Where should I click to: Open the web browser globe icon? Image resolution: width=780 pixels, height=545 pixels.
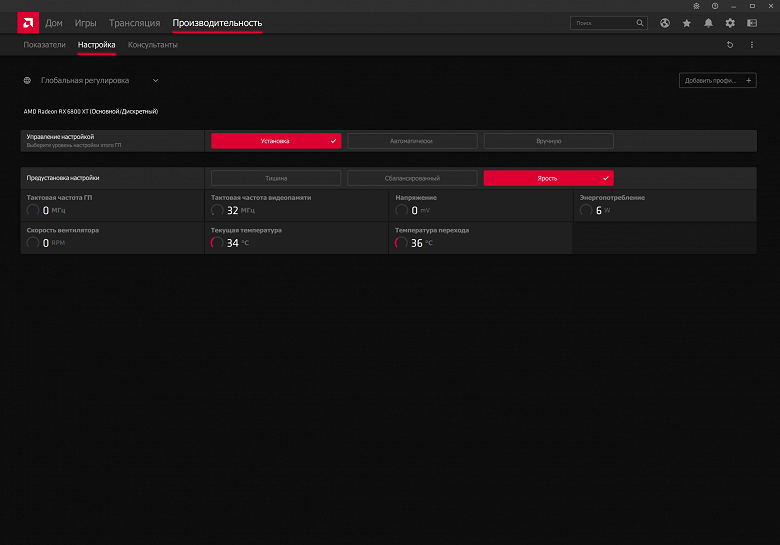(665, 23)
